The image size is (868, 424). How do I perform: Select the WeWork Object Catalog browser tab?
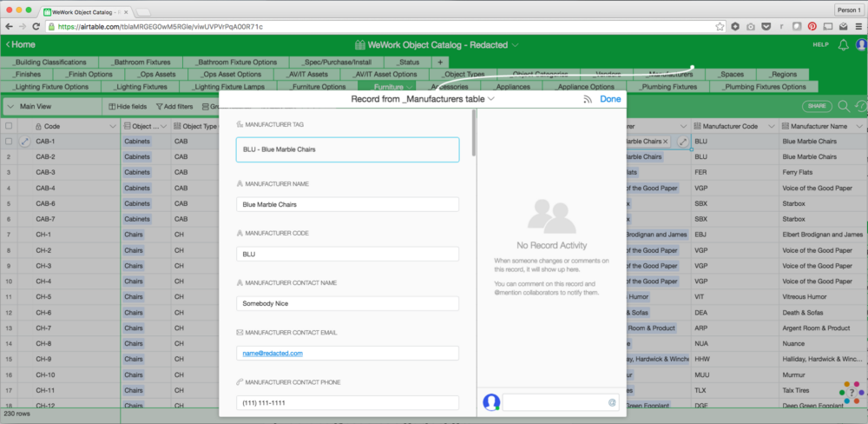coord(86,10)
